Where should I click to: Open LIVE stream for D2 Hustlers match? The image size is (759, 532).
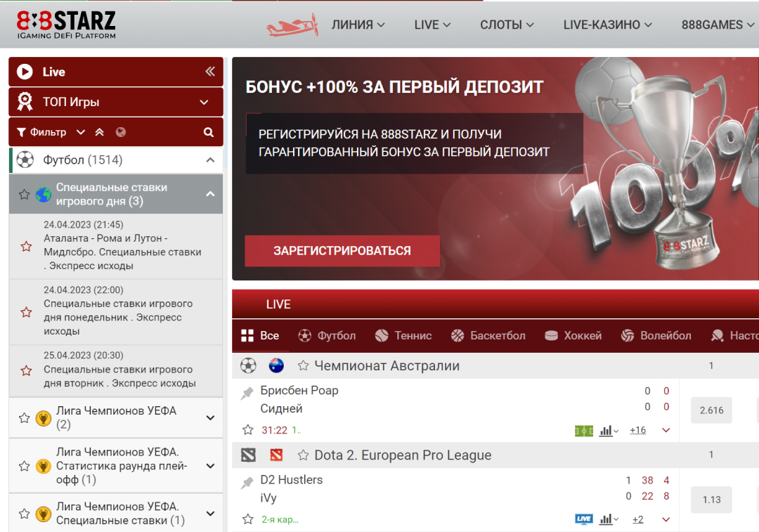click(584, 519)
